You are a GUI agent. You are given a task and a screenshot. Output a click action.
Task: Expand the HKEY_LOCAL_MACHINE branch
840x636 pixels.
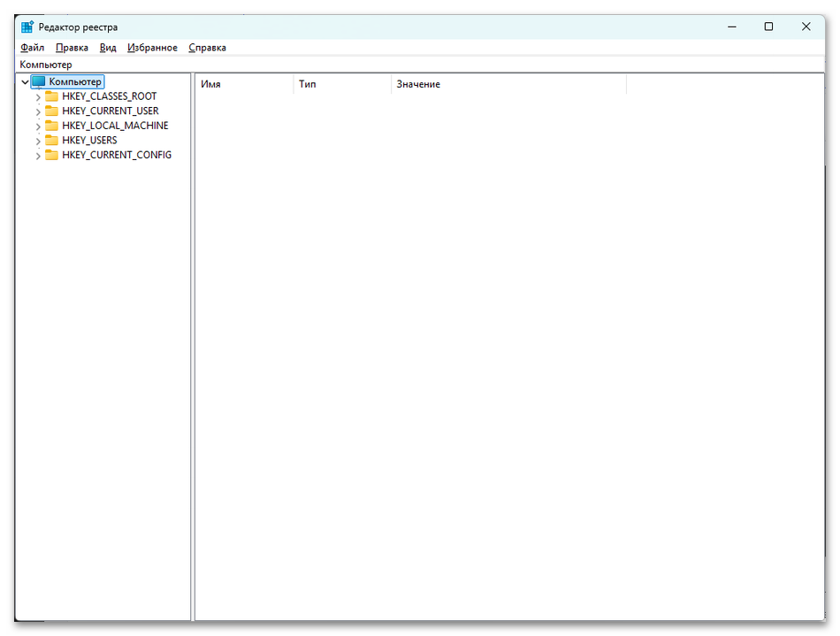[38, 126]
